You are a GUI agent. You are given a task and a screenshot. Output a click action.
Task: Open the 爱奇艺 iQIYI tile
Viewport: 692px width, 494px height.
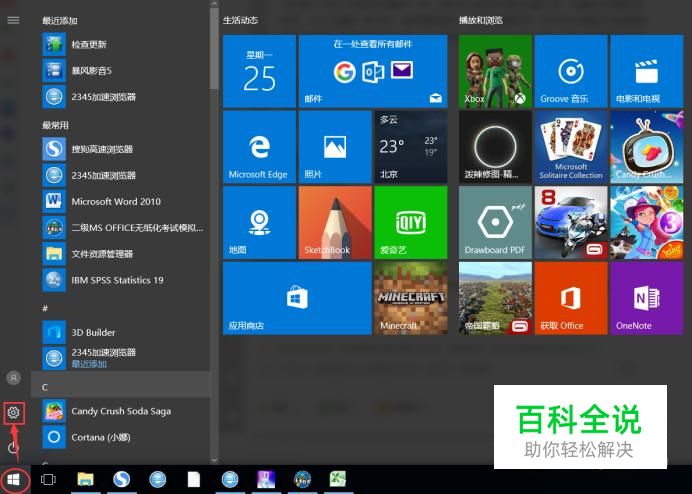coord(411,222)
